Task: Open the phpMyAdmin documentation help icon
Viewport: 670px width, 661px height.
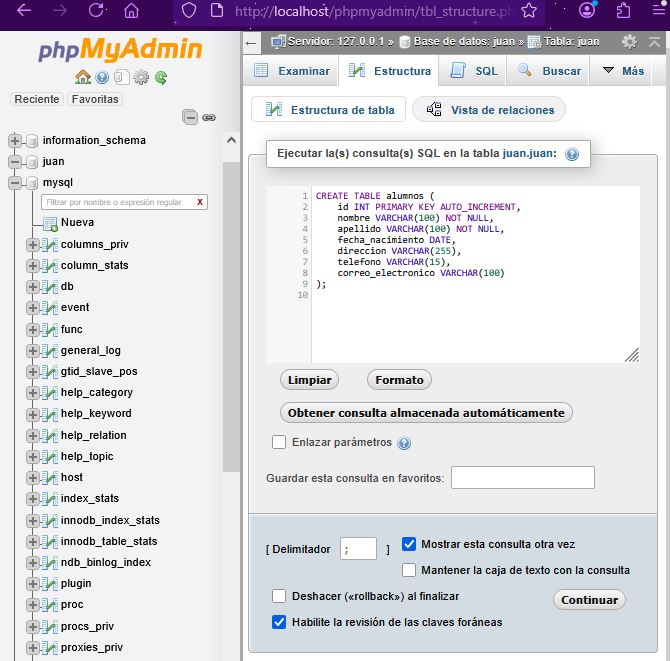Action: [x=101, y=77]
